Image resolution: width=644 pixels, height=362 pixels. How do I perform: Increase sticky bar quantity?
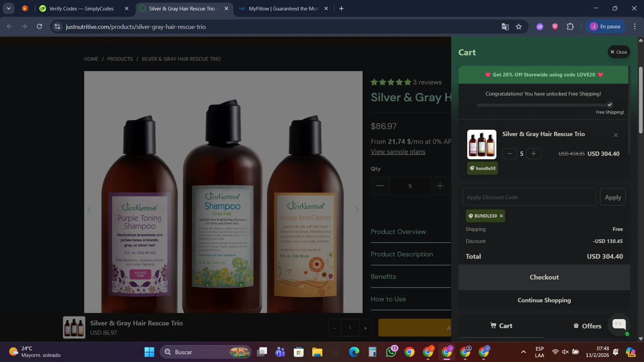365,328
